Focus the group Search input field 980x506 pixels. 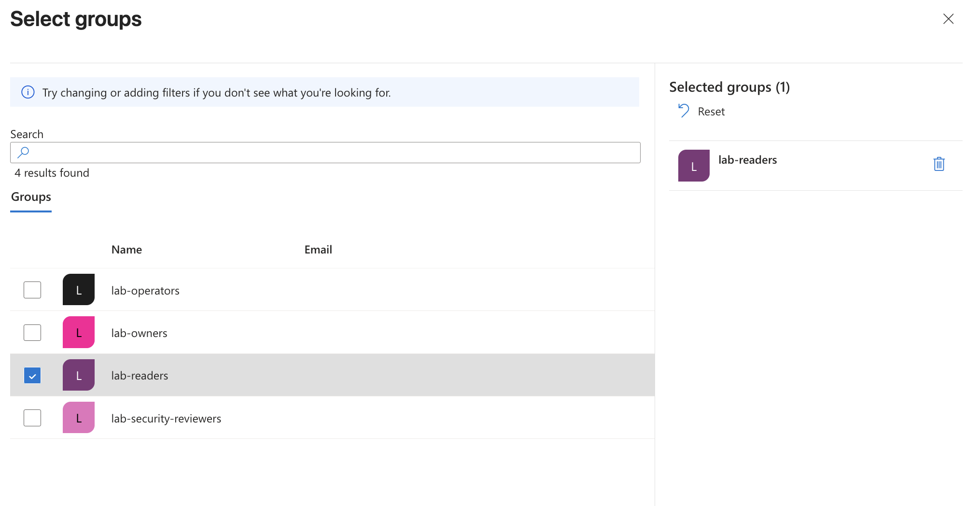click(x=325, y=153)
